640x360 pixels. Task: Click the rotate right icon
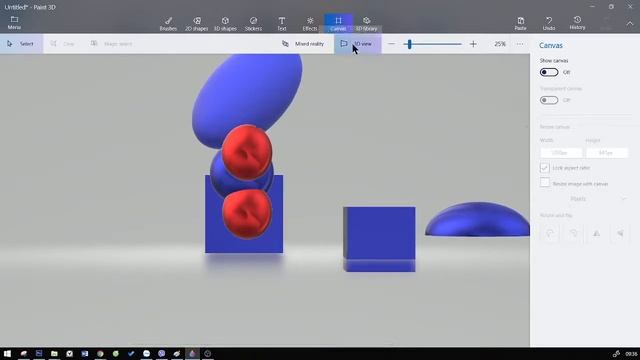(x=573, y=233)
